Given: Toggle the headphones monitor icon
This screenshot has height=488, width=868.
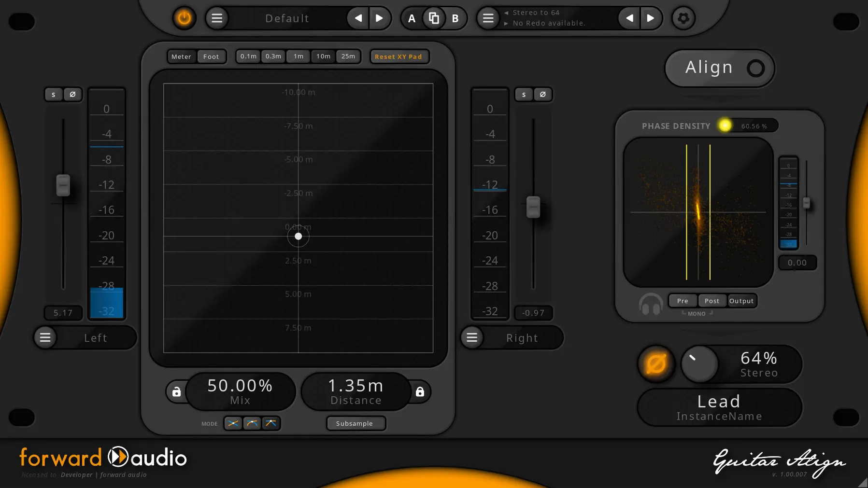Looking at the screenshot, I should point(650,304).
